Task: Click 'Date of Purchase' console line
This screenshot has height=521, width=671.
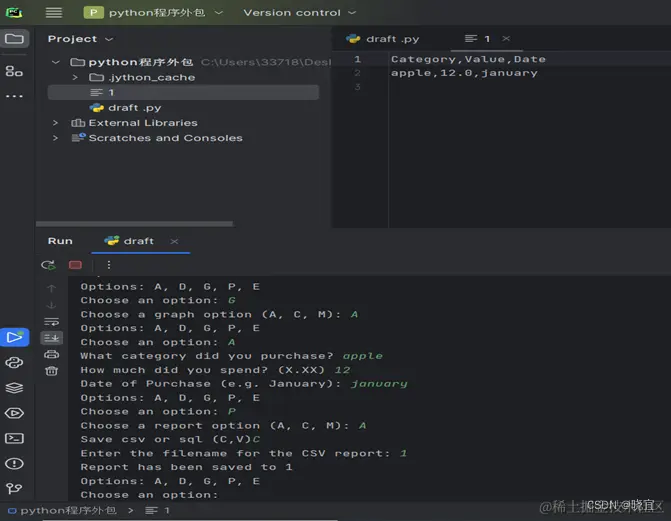Action: tap(244, 384)
